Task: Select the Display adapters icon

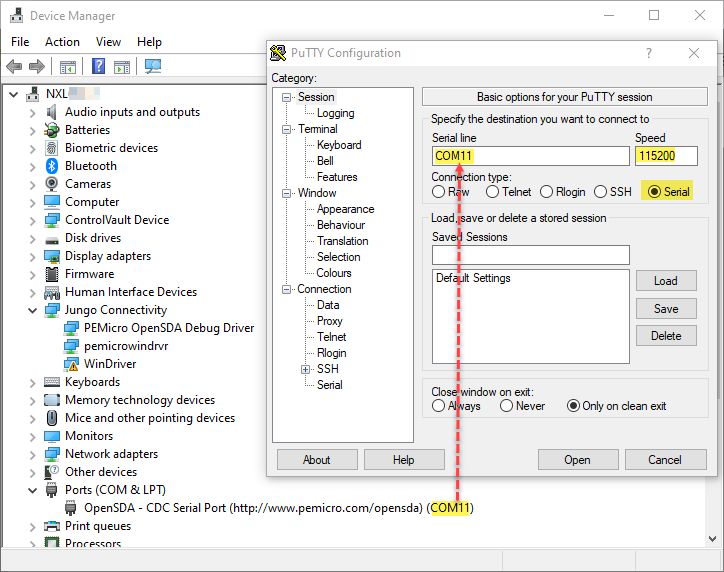Action: [x=52, y=256]
